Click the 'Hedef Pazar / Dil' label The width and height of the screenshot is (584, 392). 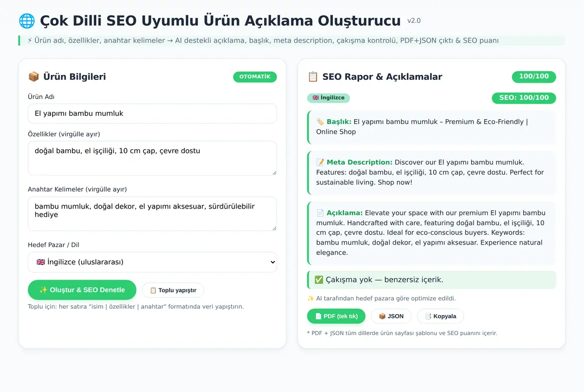tap(54, 245)
